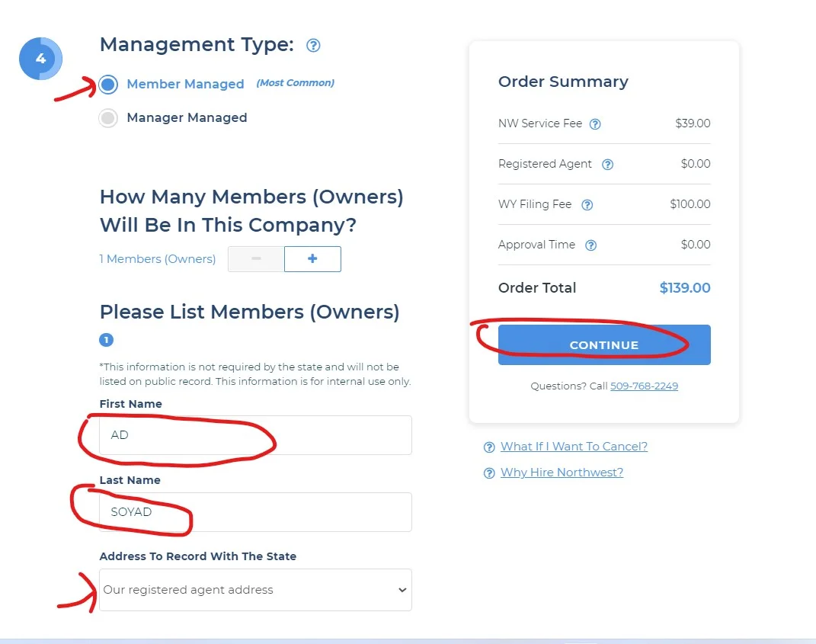Click into the First Name field
Viewport: 816px width, 644px height.
[x=255, y=435]
